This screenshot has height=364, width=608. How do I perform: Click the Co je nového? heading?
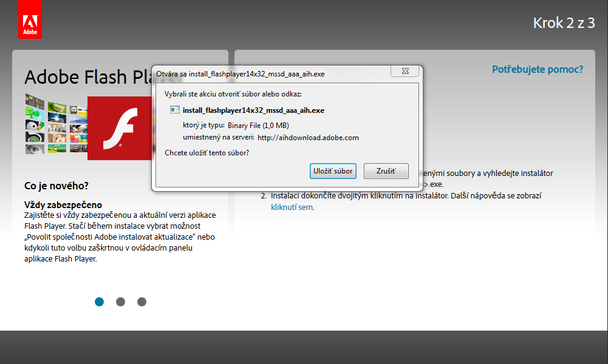[x=56, y=186]
